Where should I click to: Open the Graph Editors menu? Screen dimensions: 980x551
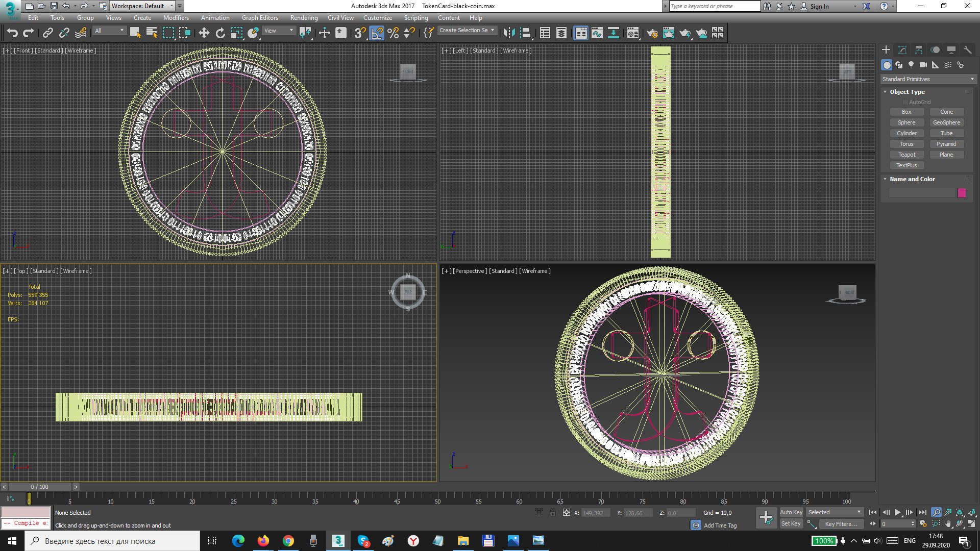(260, 18)
